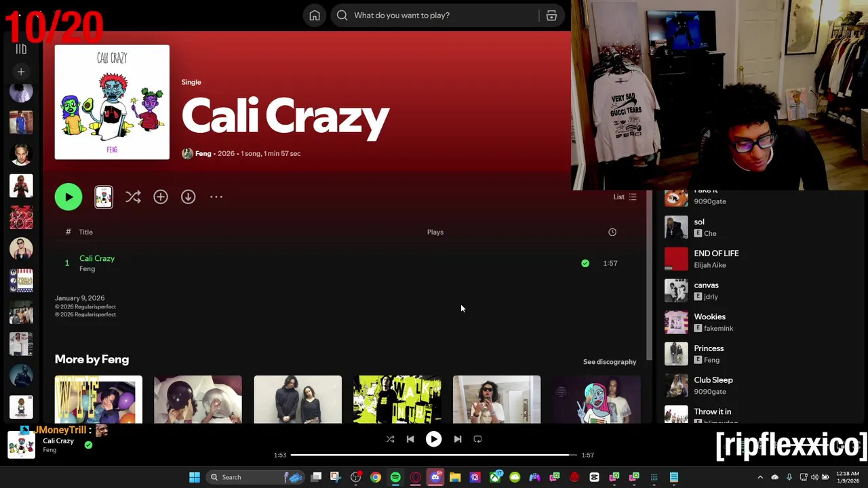This screenshot has width=868, height=488.
Task: Click the More by Feng heading
Action: click(x=92, y=359)
